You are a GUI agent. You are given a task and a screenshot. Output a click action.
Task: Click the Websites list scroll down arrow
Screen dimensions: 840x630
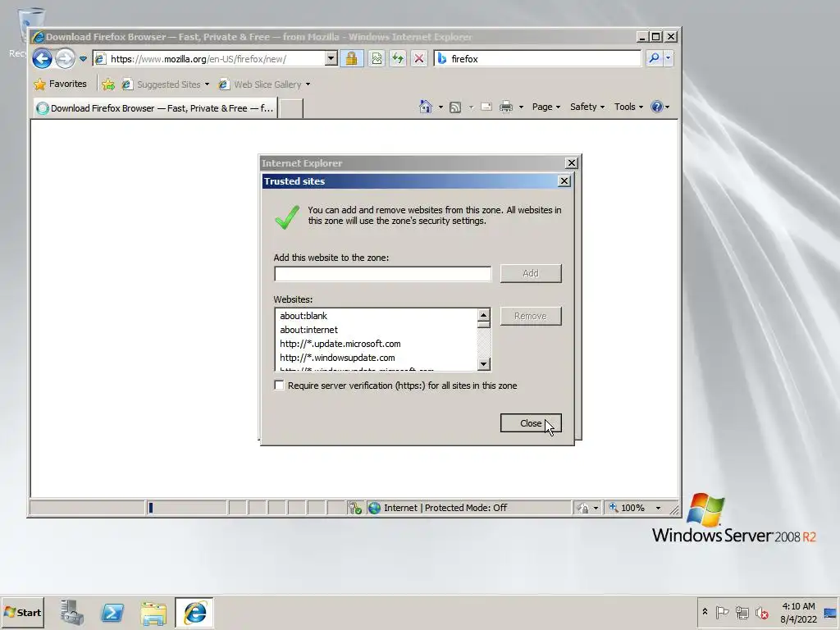point(483,364)
